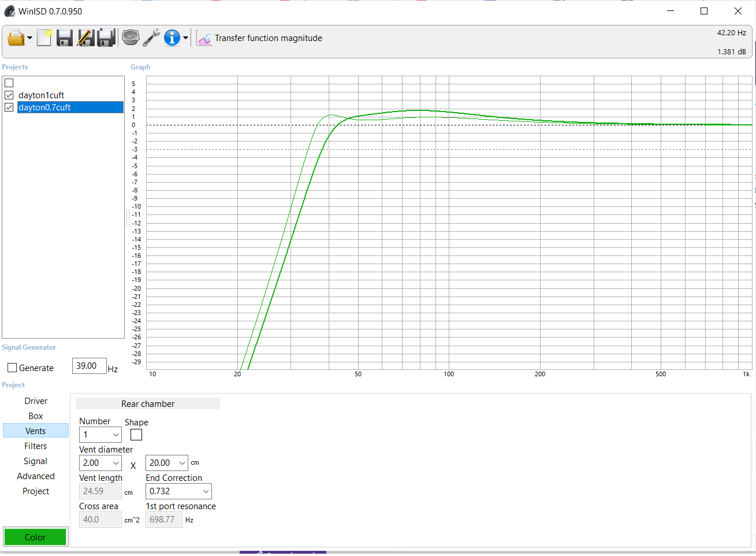This screenshot has height=556, width=756.
Task: Toggle the vent Shape button
Action: pos(136,435)
